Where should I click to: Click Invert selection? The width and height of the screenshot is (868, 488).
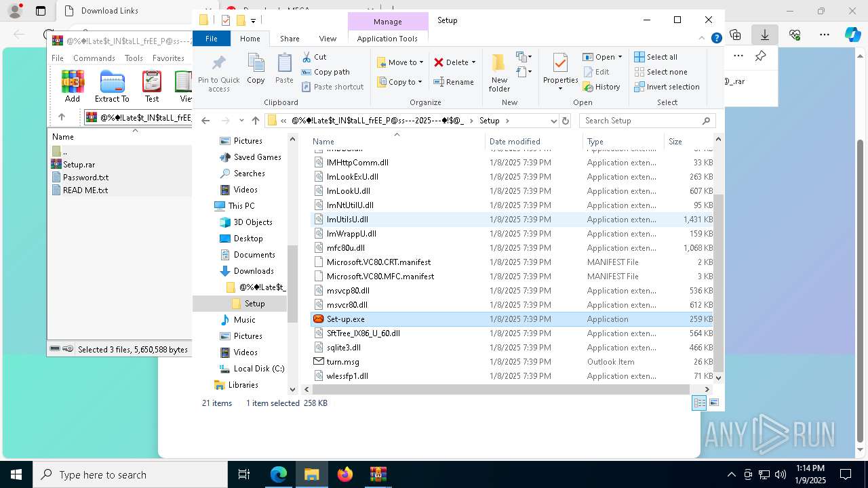667,87
